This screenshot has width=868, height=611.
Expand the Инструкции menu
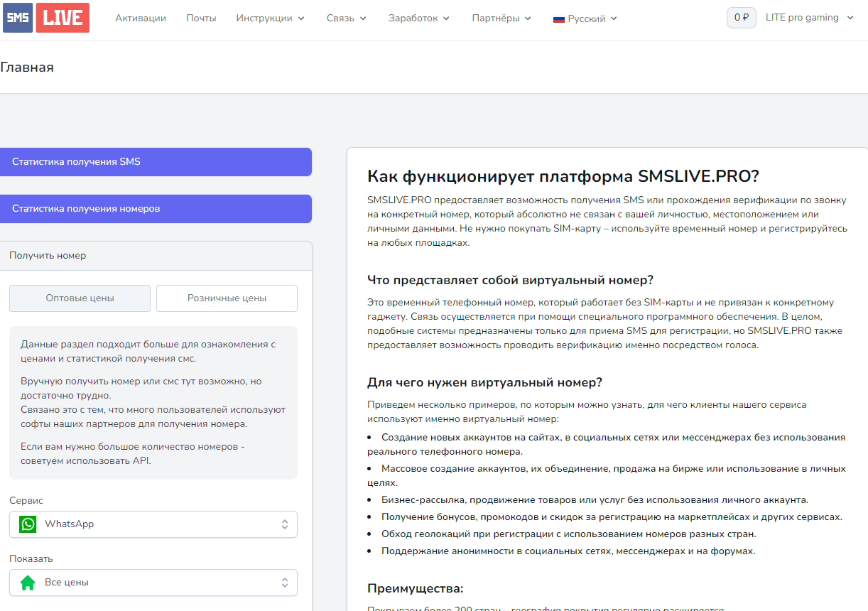point(271,18)
